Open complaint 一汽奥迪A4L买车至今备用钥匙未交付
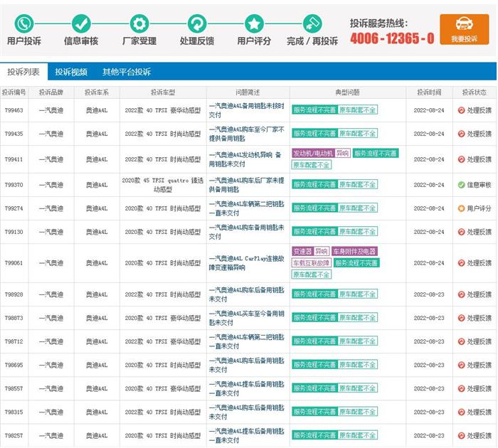 coord(246,318)
